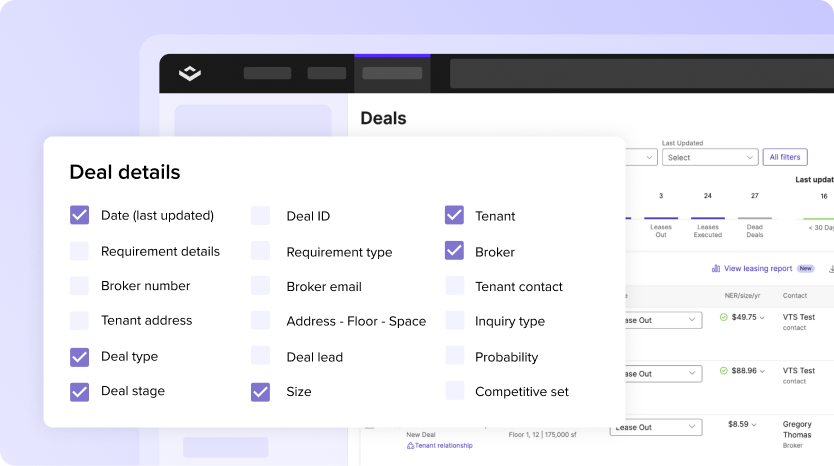This screenshot has height=466, width=834.
Task: Enable the Competitive set checkbox
Action: pyautogui.click(x=455, y=391)
